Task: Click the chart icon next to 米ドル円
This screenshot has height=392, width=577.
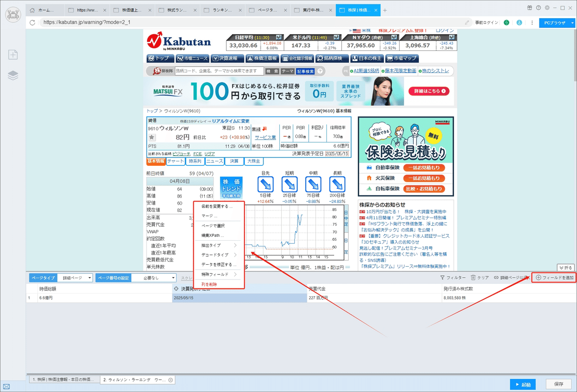Action: pyautogui.click(x=337, y=37)
